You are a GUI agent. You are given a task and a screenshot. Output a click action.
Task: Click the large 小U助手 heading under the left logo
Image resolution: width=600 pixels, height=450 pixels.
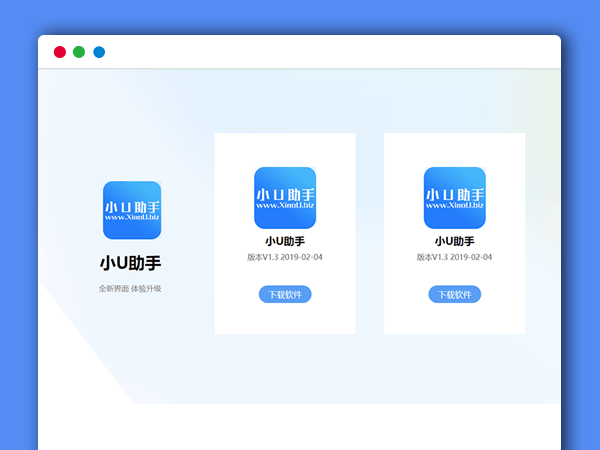130,264
